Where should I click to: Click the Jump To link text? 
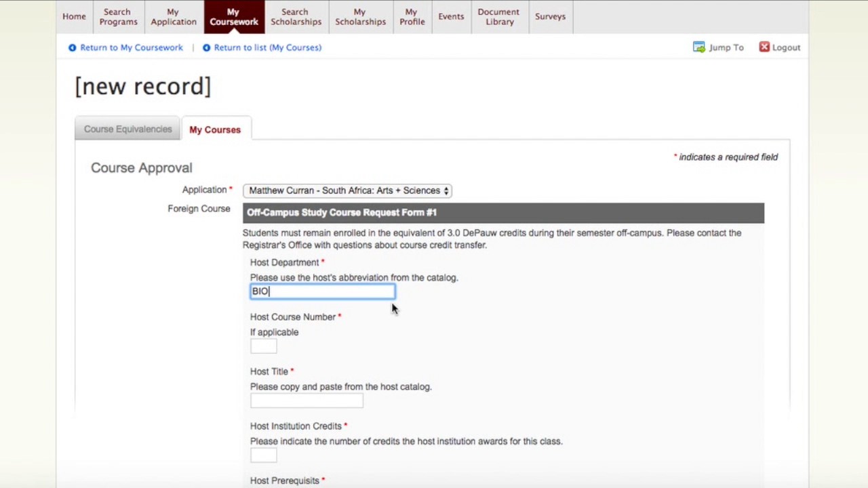pos(726,47)
